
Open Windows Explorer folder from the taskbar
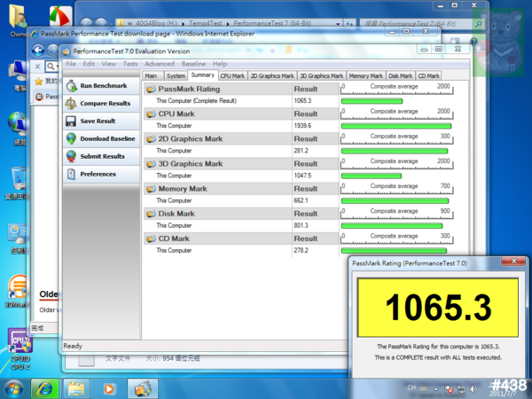point(76,387)
